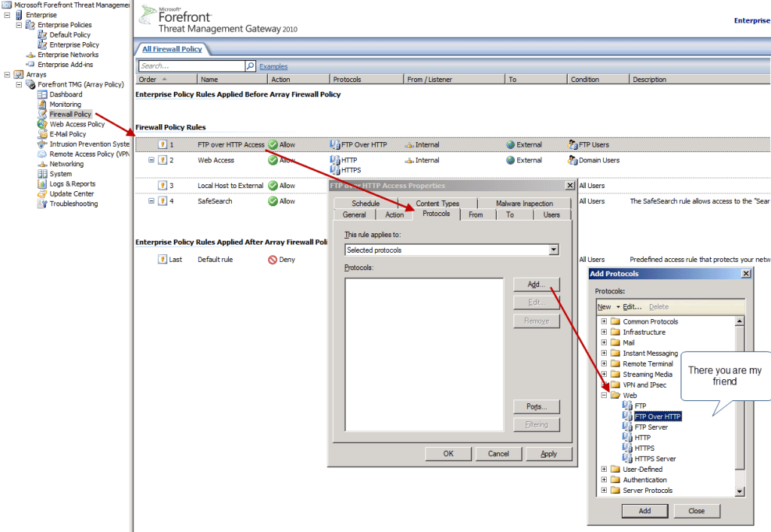The width and height of the screenshot is (771, 532).
Task: Switch to the Action tab
Action: coord(395,214)
